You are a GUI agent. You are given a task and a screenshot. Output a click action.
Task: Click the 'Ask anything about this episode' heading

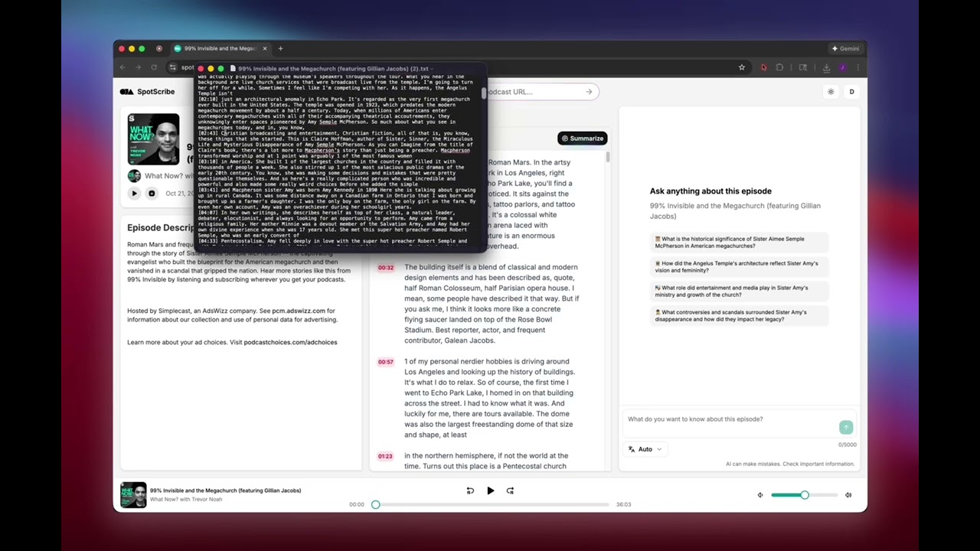click(710, 191)
